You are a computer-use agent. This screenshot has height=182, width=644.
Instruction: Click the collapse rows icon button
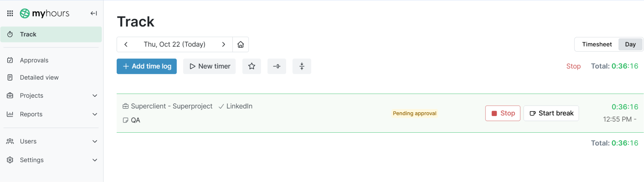point(302,66)
